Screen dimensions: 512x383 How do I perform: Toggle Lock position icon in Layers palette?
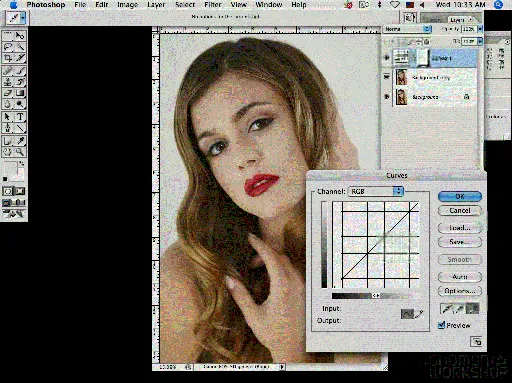(418, 42)
